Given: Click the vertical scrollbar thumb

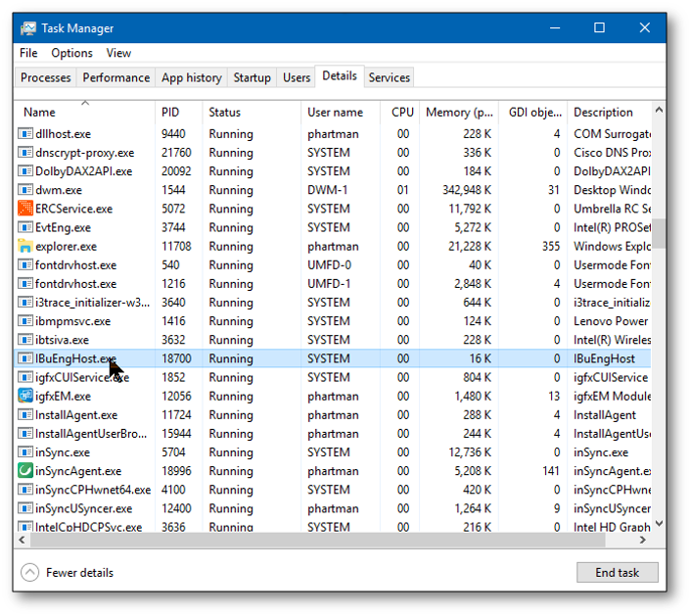Looking at the screenshot, I should 659,233.
